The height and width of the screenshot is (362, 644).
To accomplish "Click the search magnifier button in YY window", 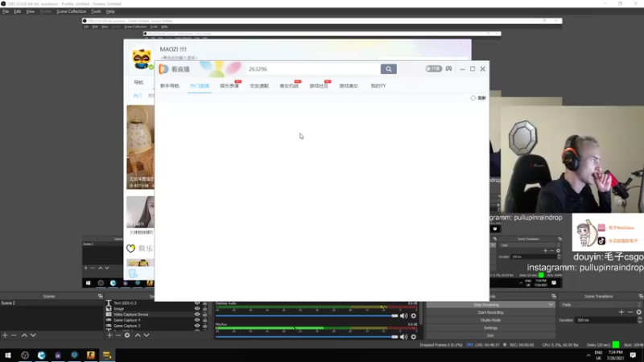I will click(x=388, y=69).
